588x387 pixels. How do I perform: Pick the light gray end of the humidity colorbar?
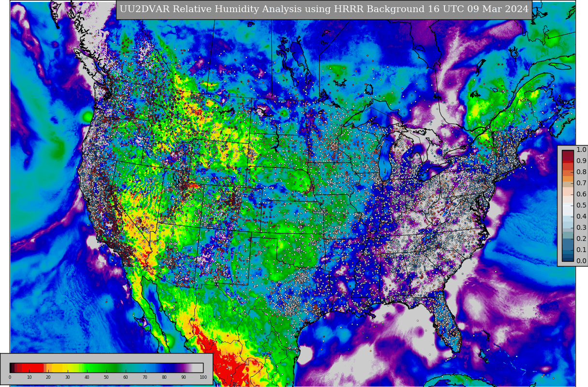198,368
